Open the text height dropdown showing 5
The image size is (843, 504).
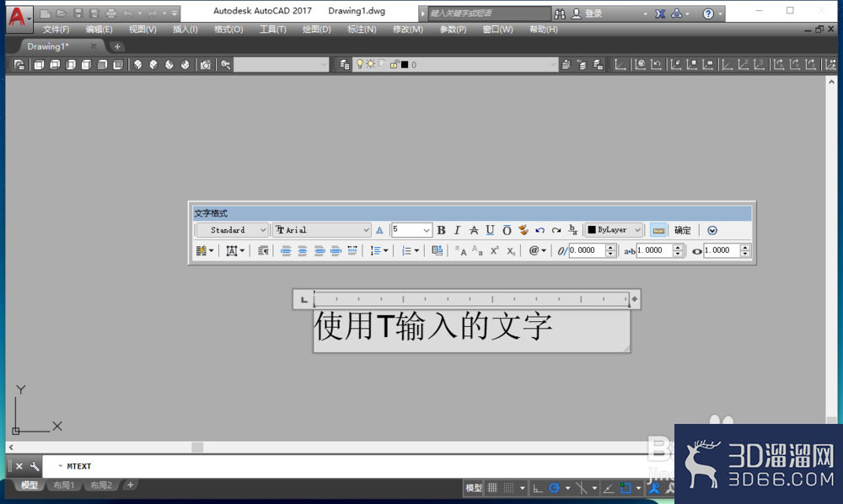(411, 230)
